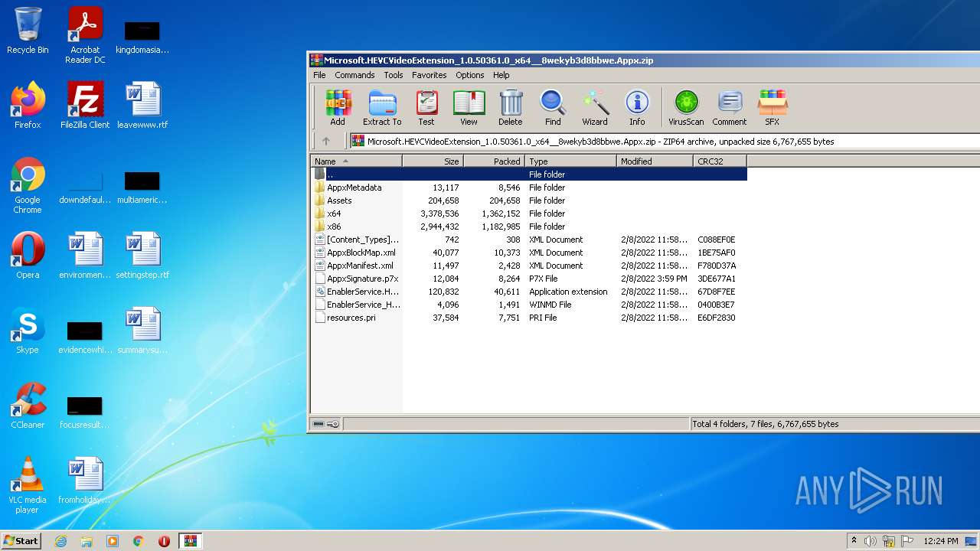Open the Options menu
This screenshot has width=980, height=551.
point(470,75)
